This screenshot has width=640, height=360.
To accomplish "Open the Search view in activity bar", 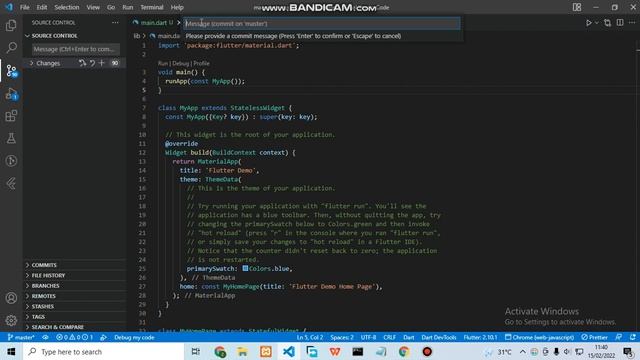I will 11,47.
